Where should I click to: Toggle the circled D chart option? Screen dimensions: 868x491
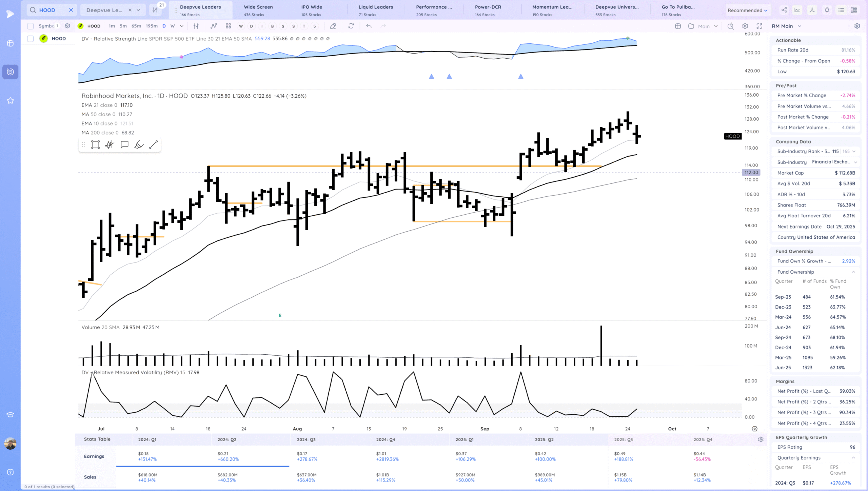pos(251,26)
